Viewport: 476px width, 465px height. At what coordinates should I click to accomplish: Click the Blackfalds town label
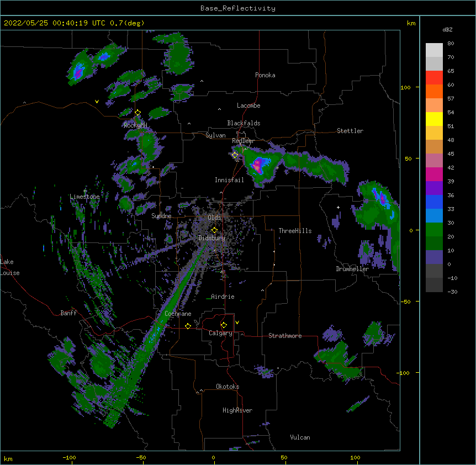(x=244, y=123)
